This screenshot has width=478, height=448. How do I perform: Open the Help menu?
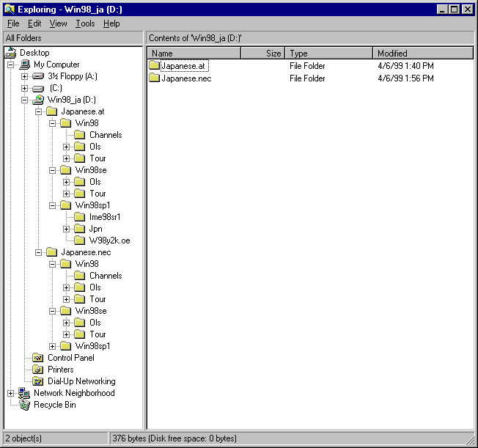click(x=111, y=23)
